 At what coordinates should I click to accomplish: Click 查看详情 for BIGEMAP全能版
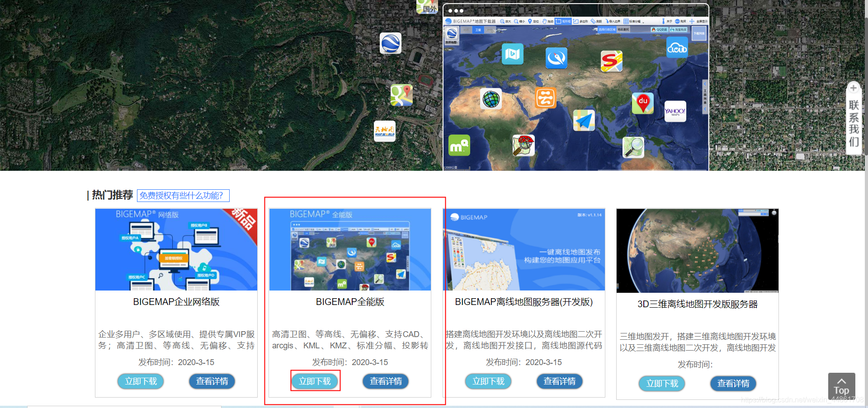coord(386,381)
